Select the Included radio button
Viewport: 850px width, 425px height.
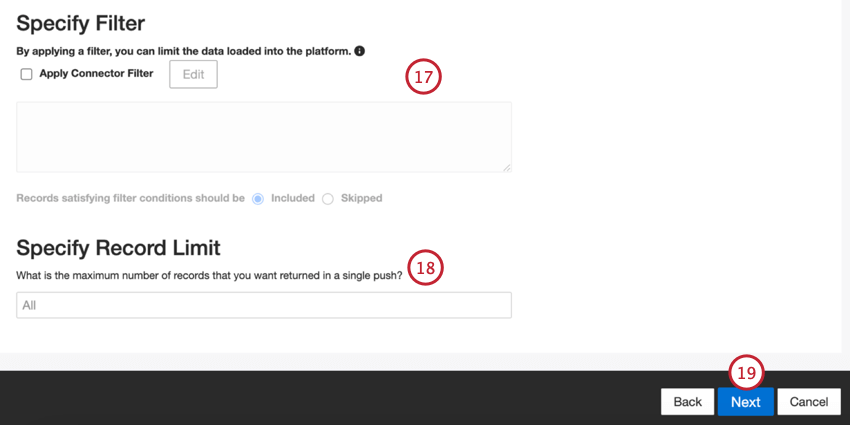(258, 199)
